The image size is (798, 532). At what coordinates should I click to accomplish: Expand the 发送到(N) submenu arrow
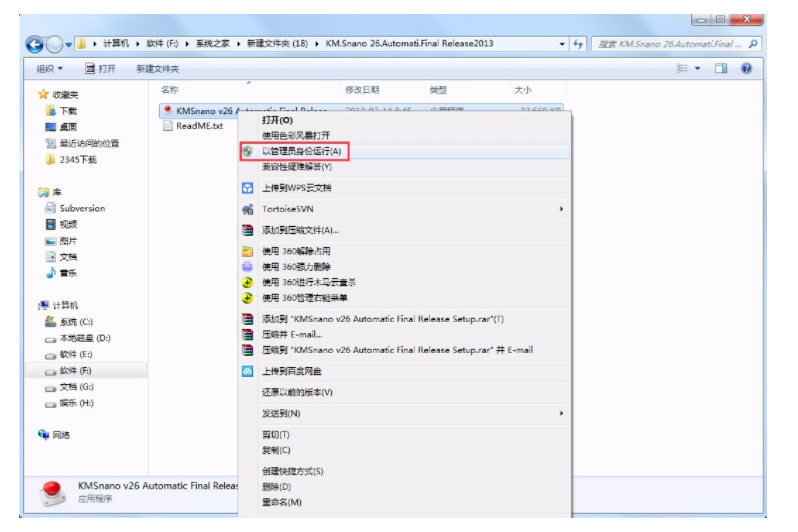(x=561, y=413)
